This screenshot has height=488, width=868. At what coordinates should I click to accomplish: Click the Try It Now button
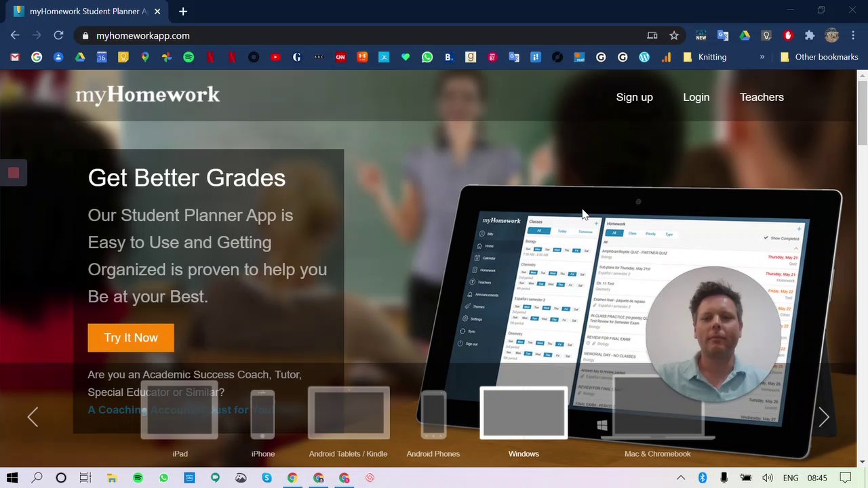[131, 338]
